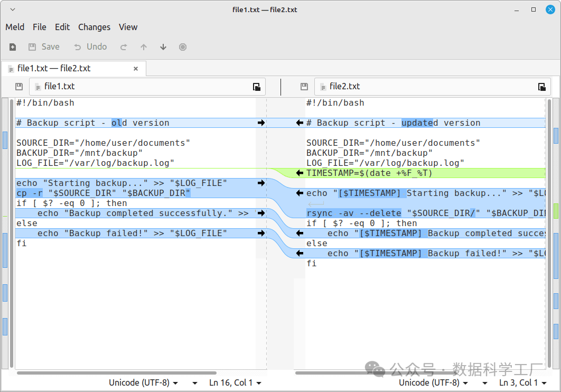Click the stop/record circle icon in toolbar
Image resolution: width=561 pixels, height=392 pixels.
tap(183, 47)
